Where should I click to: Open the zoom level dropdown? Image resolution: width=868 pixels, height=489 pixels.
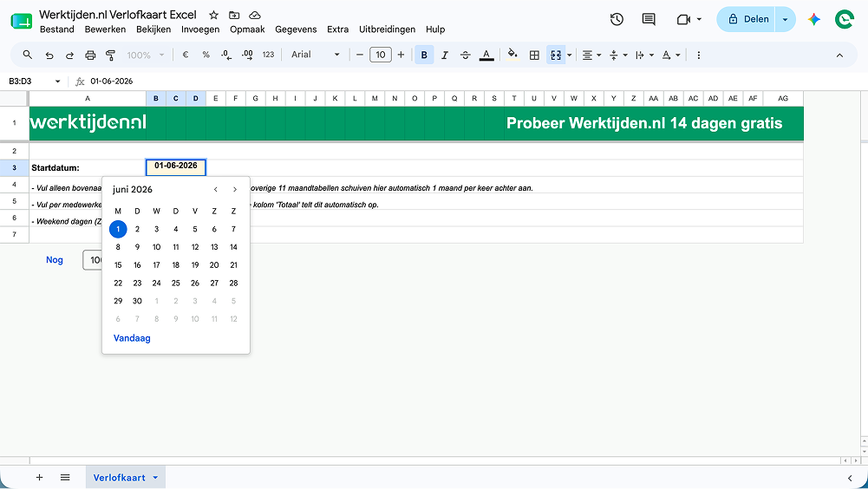[146, 55]
